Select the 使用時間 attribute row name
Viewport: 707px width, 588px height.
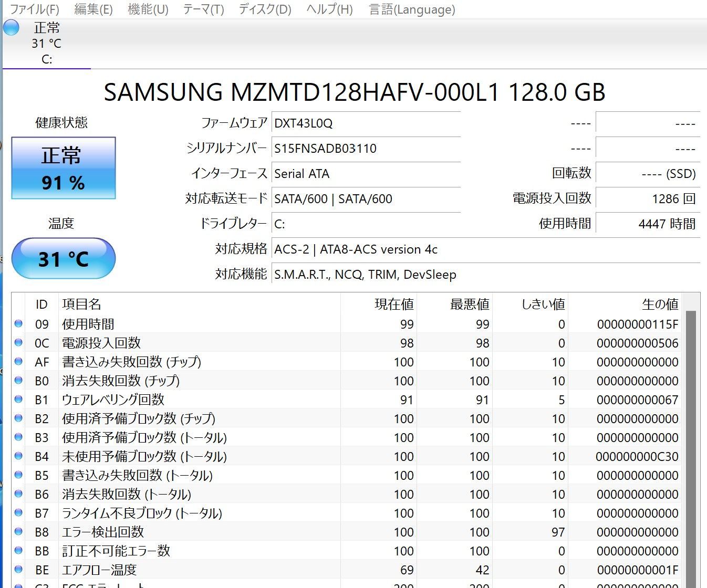point(88,324)
